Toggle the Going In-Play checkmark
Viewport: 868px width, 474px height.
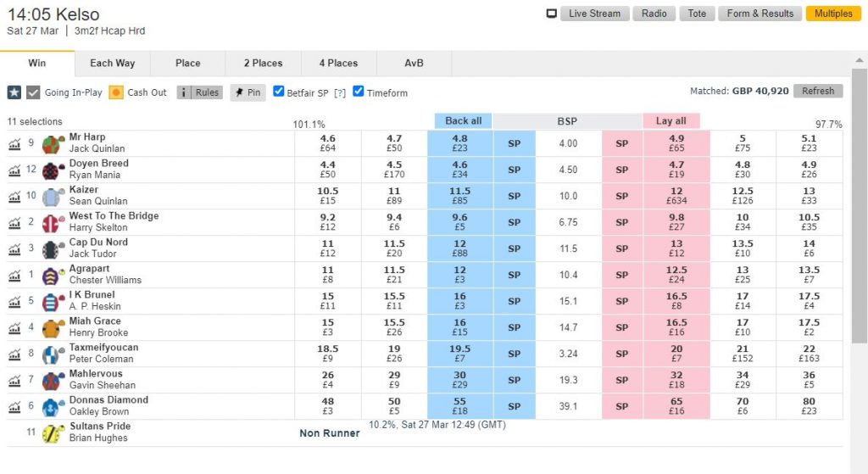pyautogui.click(x=34, y=92)
